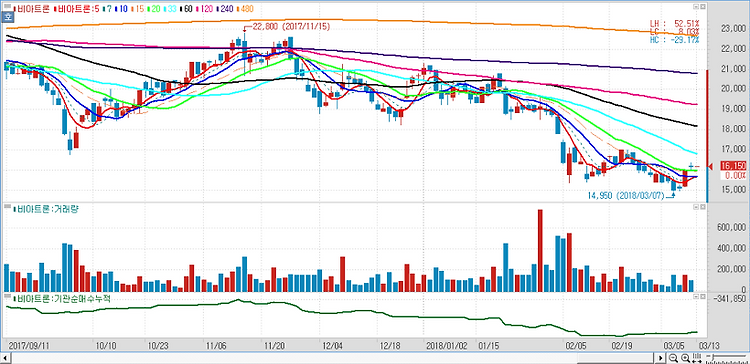
Task: Minimize the volume panel
Action: 696,207
